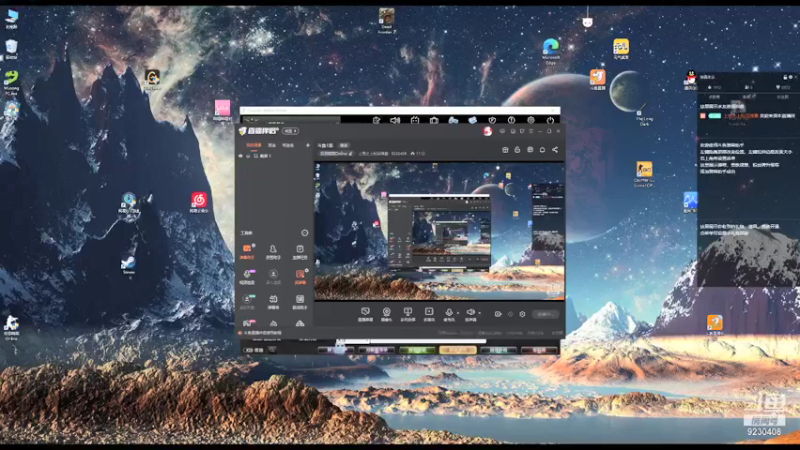Click the lock icon above the preview

click(517, 149)
